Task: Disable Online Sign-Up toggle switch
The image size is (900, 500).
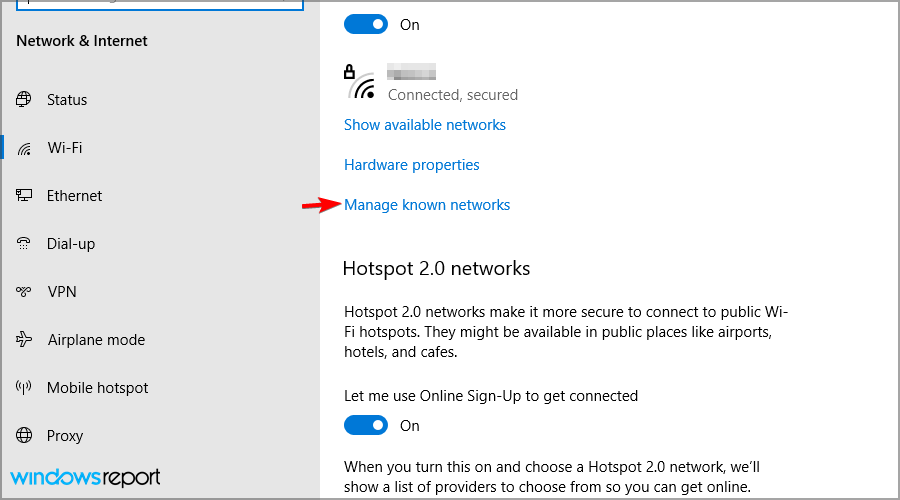Action: tap(366, 425)
